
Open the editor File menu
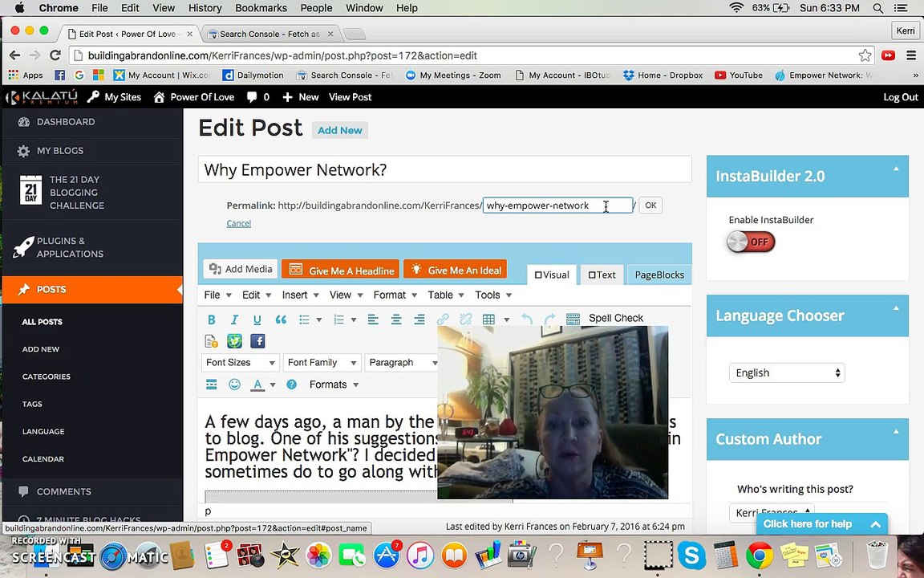[217, 295]
